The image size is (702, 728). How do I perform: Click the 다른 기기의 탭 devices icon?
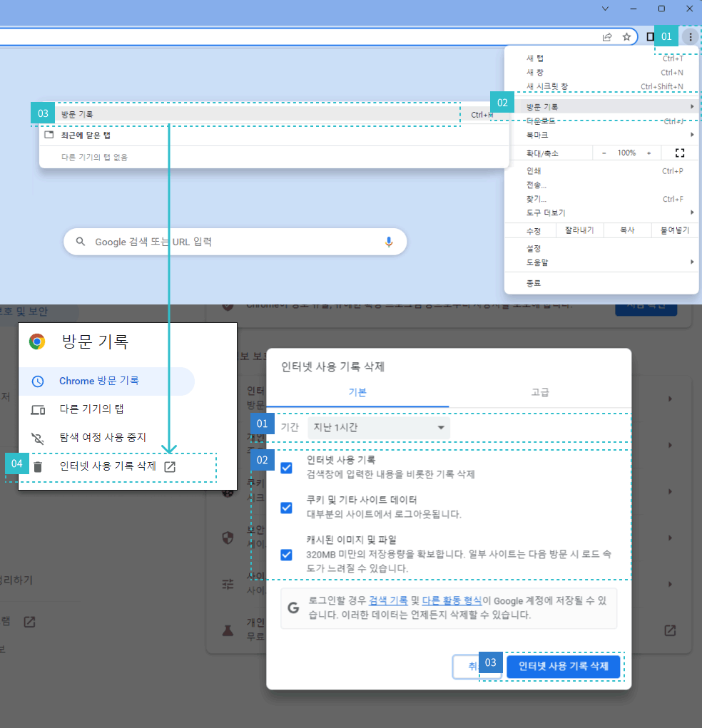38,410
